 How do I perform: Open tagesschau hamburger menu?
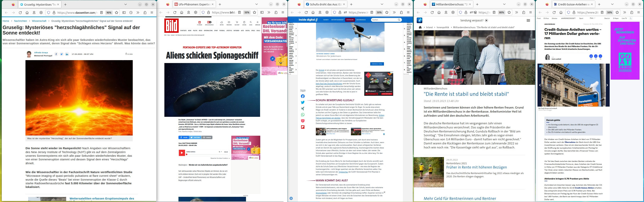[528, 20]
